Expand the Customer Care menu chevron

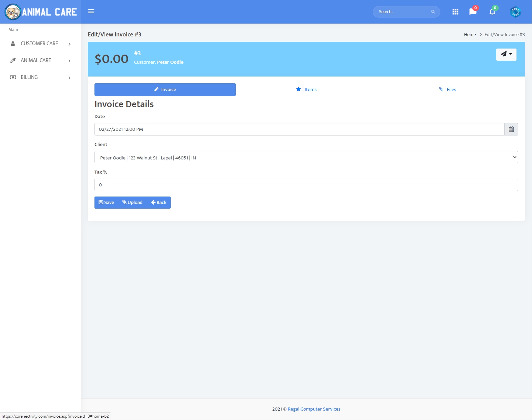tap(69, 44)
